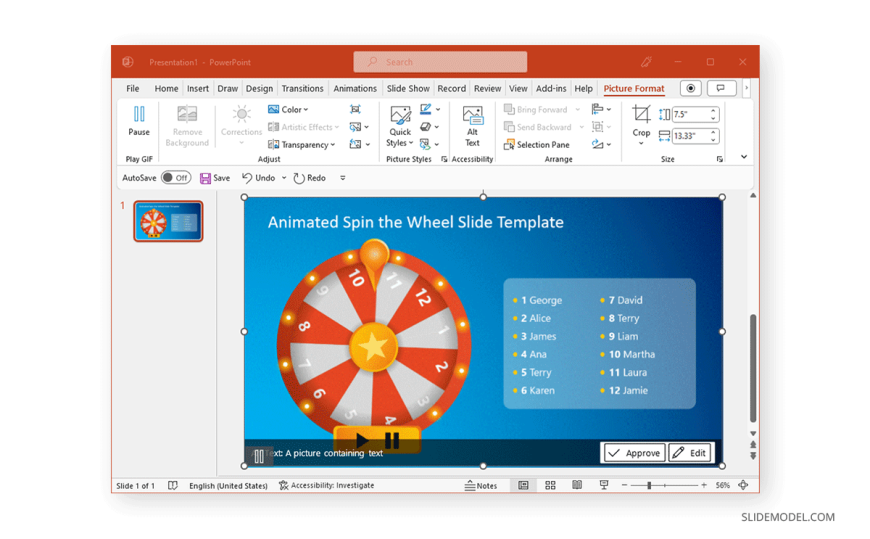Undo the last action

[x=259, y=178]
